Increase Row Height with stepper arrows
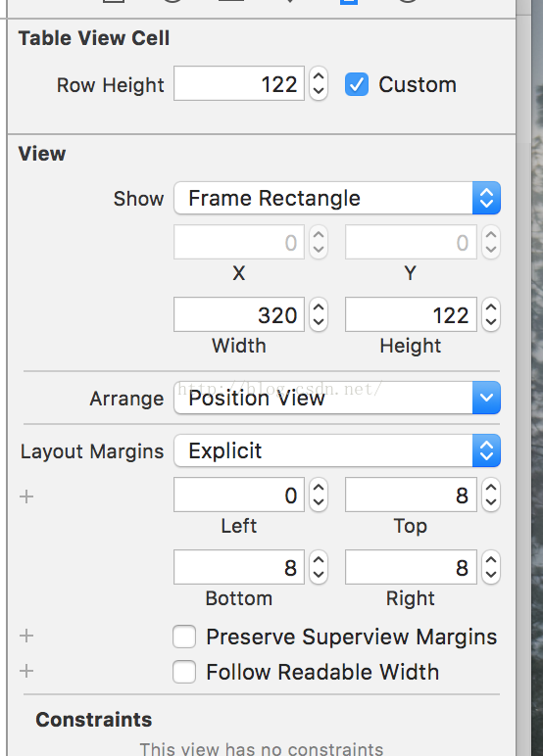The image size is (543, 756). [319, 76]
